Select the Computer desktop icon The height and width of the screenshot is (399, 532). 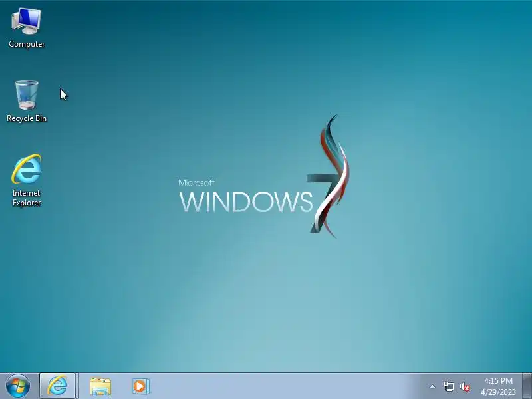[x=27, y=29]
